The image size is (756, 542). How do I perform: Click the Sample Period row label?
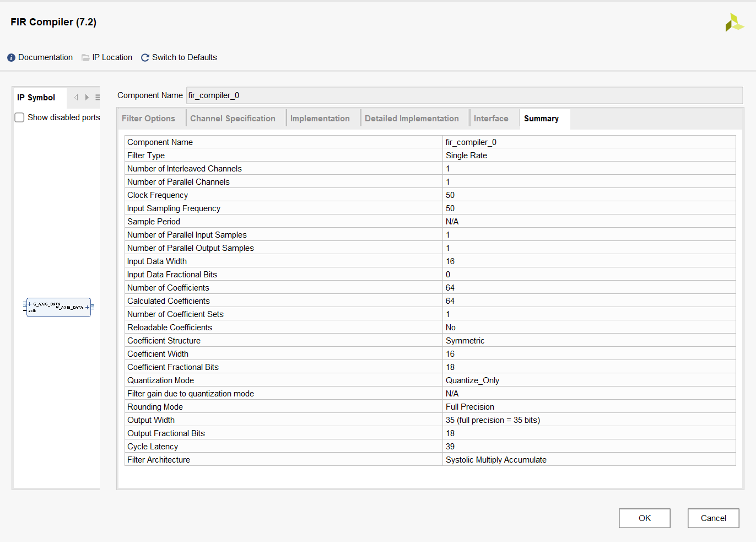click(154, 222)
